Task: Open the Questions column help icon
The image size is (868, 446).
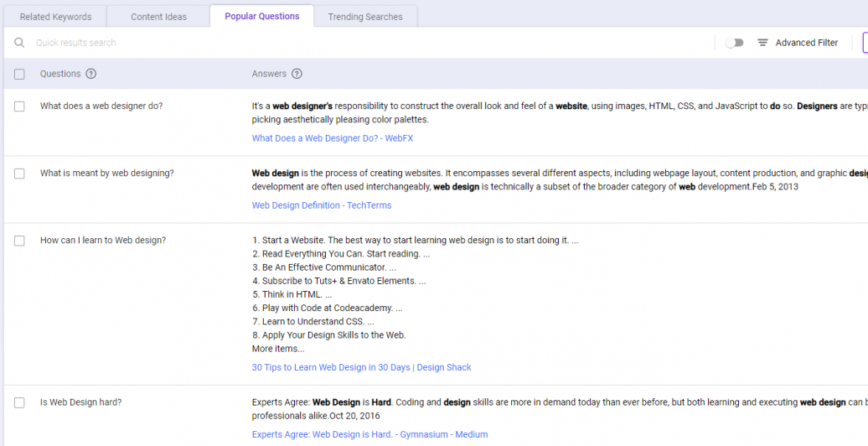Action: tap(90, 74)
